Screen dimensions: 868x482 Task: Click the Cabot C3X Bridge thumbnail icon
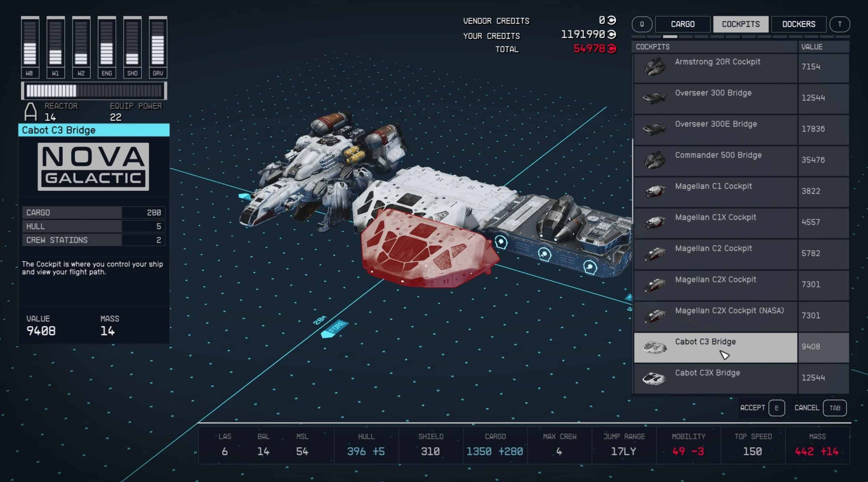654,378
